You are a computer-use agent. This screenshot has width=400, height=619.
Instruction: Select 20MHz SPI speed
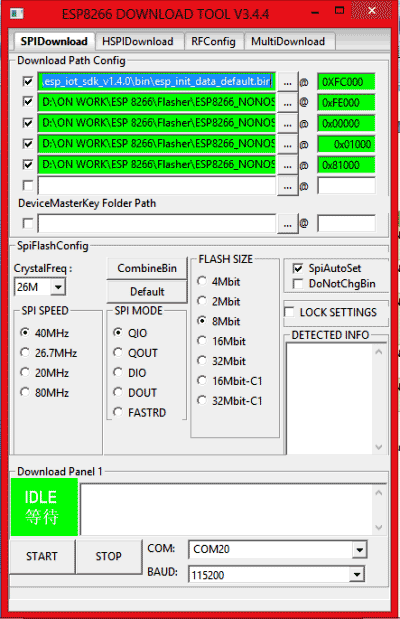[x=44, y=373]
